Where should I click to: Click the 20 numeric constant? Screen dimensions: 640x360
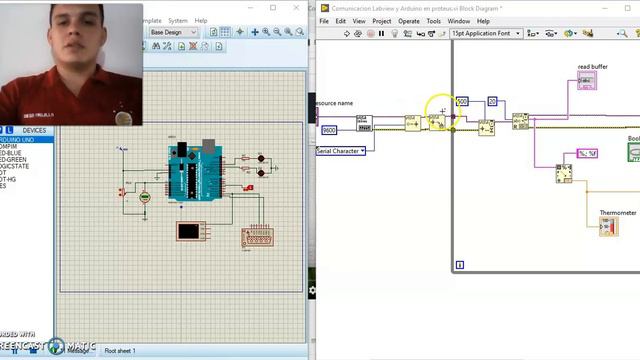(493, 101)
